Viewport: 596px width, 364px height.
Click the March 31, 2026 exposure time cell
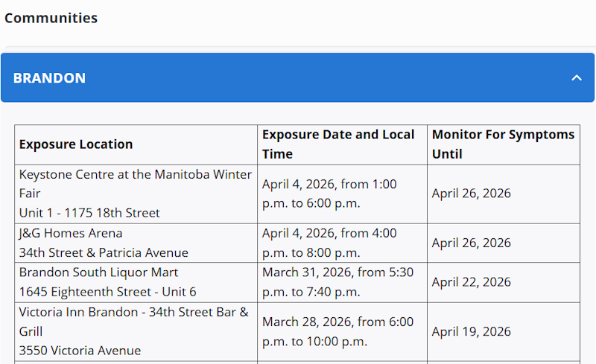coord(342,282)
